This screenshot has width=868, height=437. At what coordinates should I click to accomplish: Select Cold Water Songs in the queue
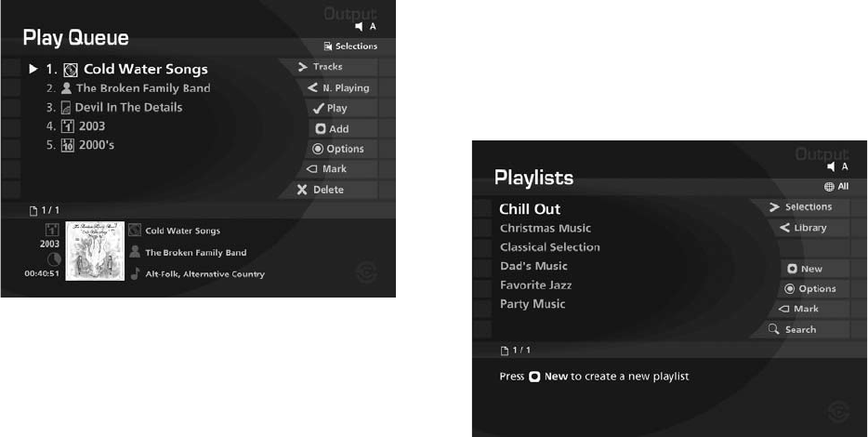point(145,69)
